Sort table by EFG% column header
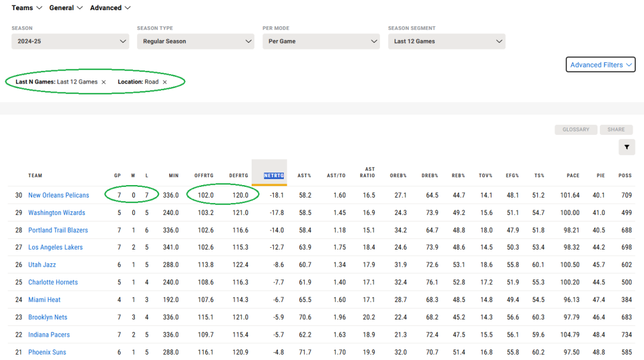Screen dimensions: 644x360 point(512,176)
